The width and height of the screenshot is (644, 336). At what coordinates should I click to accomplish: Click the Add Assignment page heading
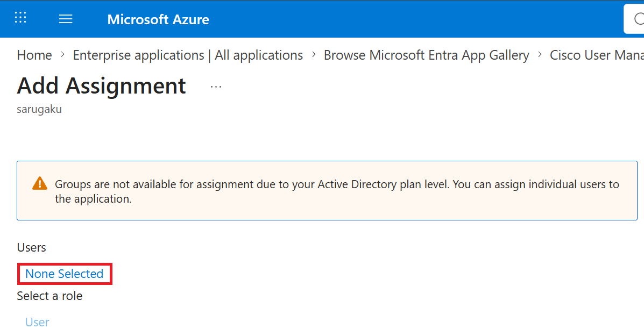102,85
